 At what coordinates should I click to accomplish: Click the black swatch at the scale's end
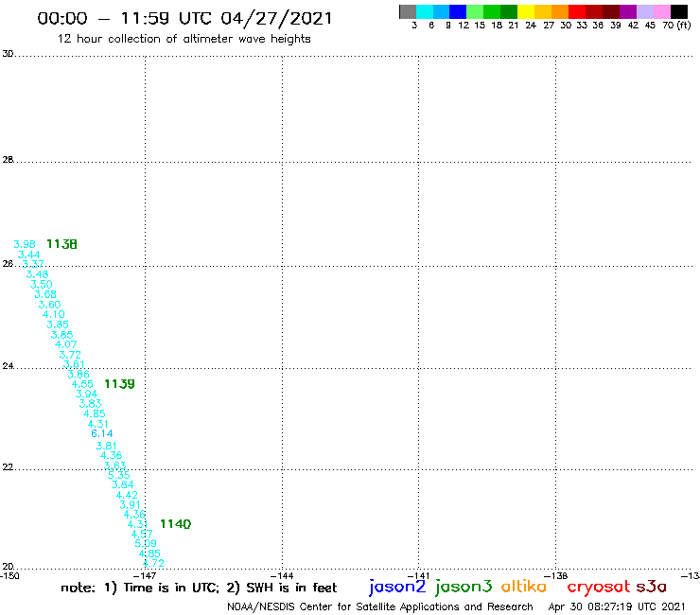point(679,11)
